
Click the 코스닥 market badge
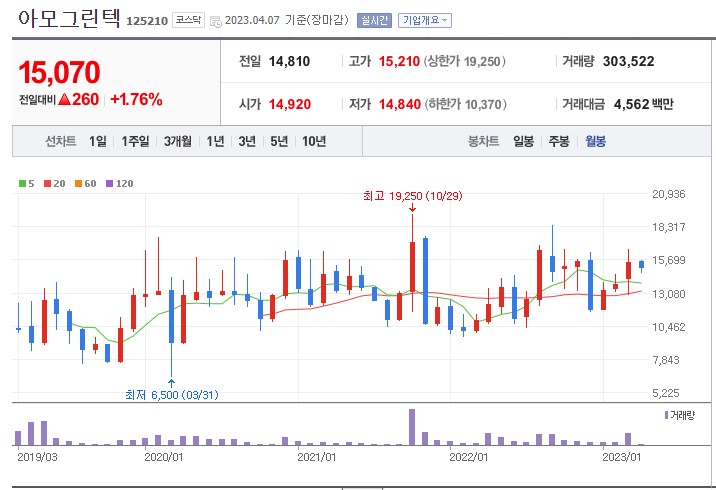(x=188, y=20)
